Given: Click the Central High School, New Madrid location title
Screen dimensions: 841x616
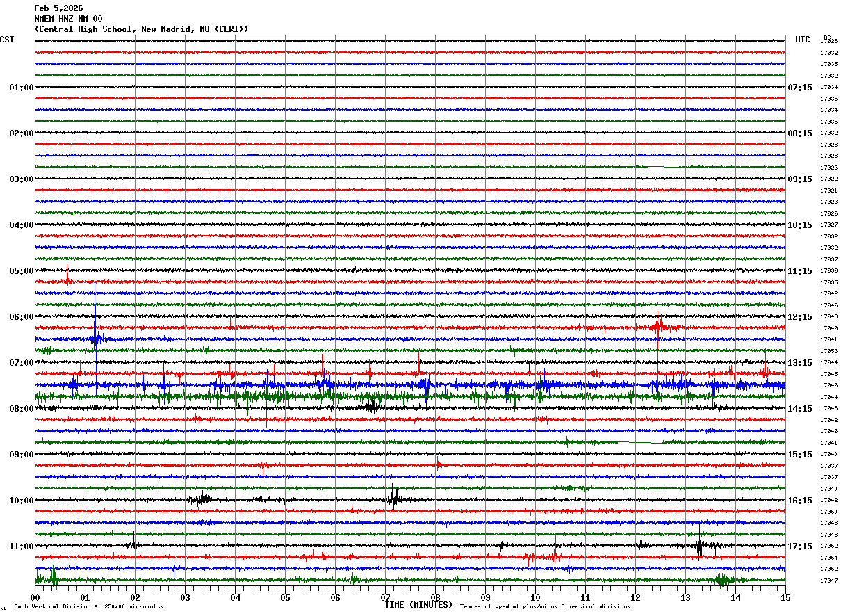Looking at the screenshot, I should (141, 29).
